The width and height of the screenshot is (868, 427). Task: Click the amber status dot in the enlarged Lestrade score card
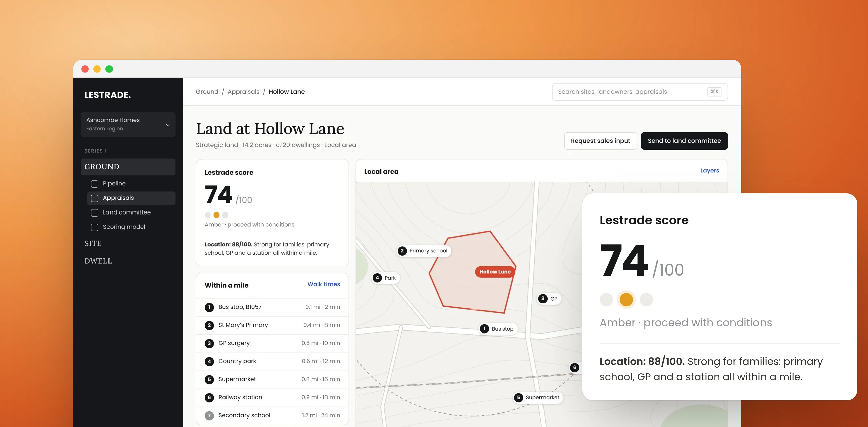(626, 300)
